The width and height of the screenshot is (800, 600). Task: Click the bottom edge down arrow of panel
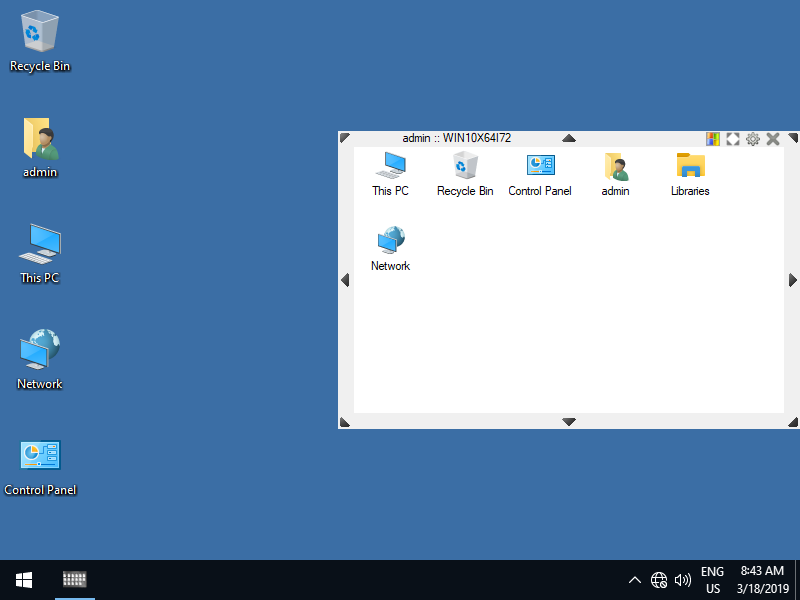tap(569, 422)
